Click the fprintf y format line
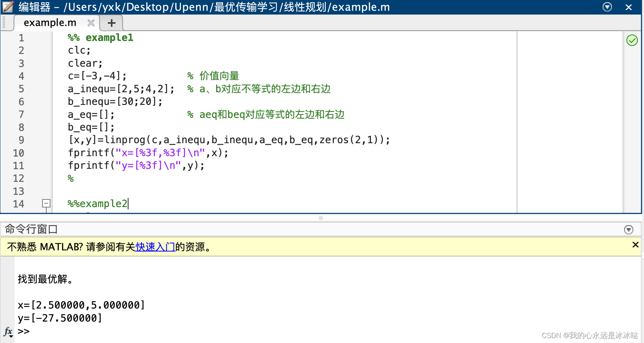The height and width of the screenshot is (343, 644). 136,165
